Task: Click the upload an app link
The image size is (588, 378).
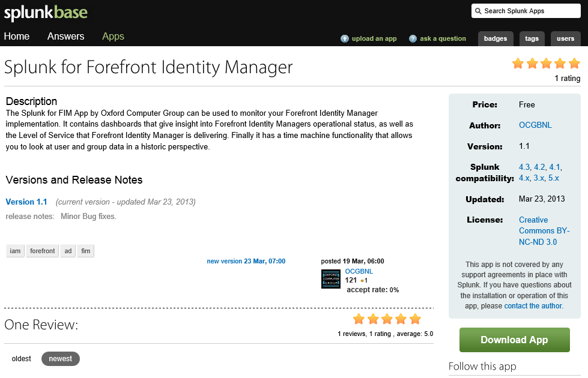Action: pyautogui.click(x=374, y=38)
